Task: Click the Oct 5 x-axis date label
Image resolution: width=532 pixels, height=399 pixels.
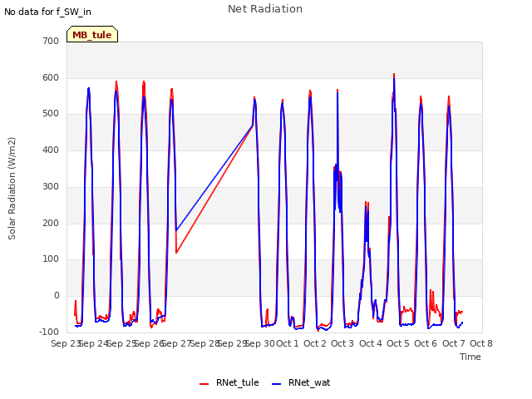Action: pyautogui.click(x=398, y=343)
